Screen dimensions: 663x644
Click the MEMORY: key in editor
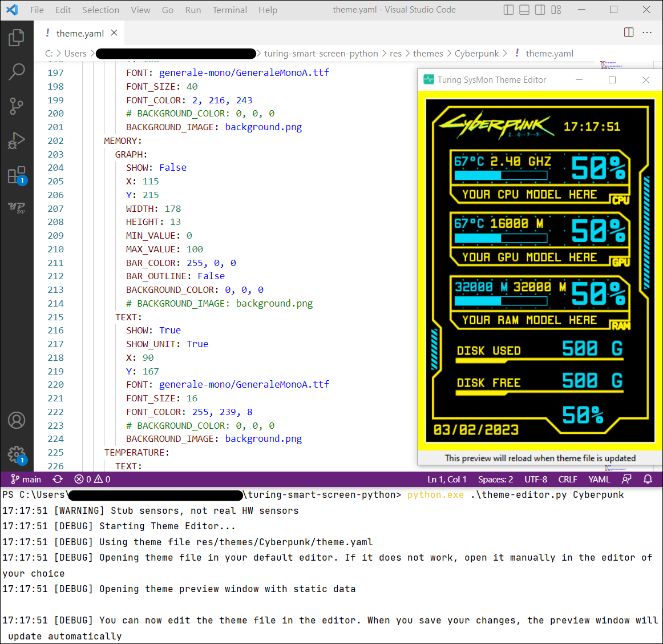(x=123, y=140)
